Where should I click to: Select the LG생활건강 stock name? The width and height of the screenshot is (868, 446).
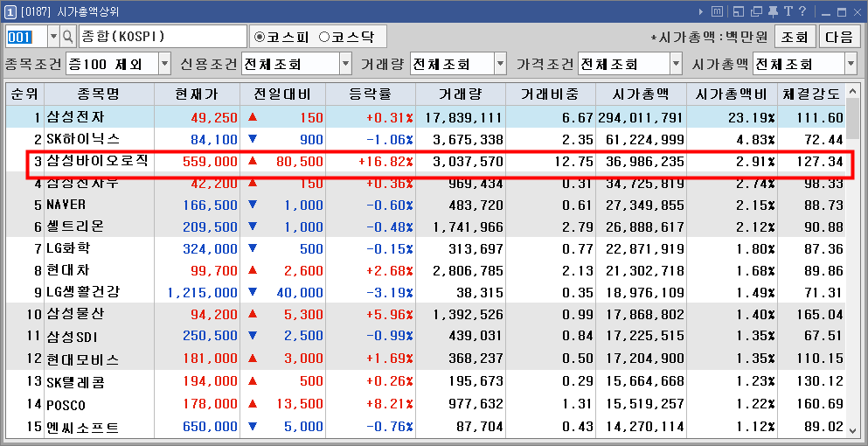point(83,292)
